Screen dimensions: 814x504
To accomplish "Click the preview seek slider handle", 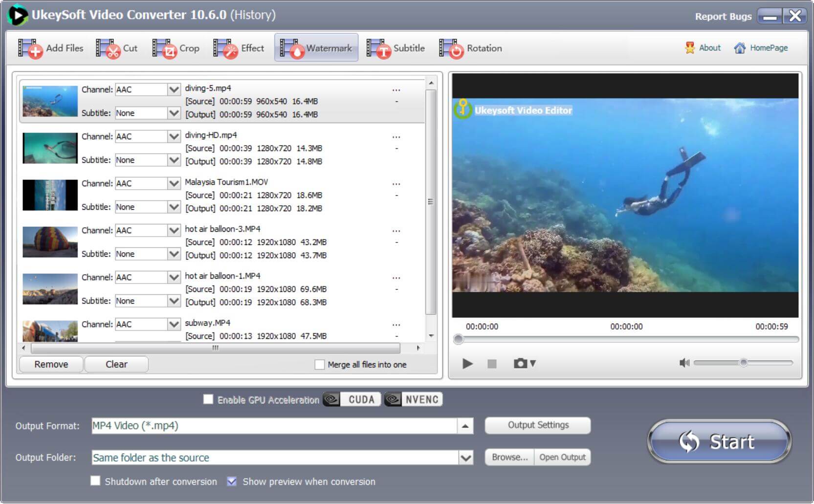I will (x=458, y=339).
